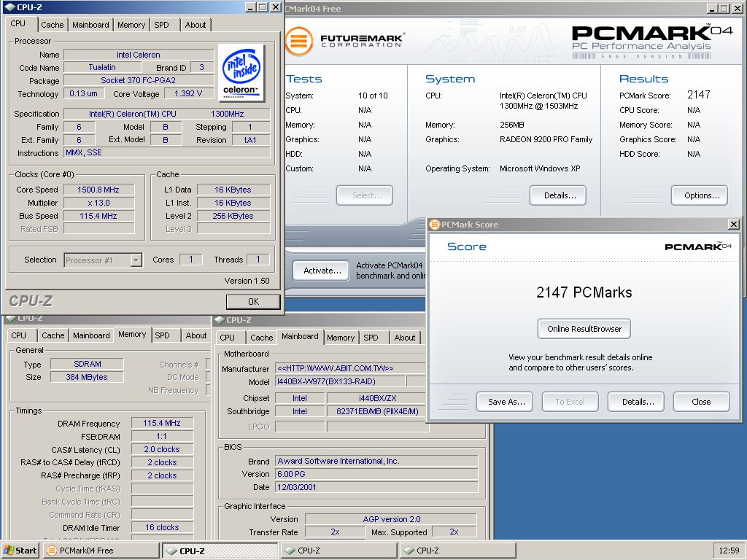747x560 pixels.
Task: Click the PCMARK04 banner logo in main window
Action: click(x=651, y=42)
